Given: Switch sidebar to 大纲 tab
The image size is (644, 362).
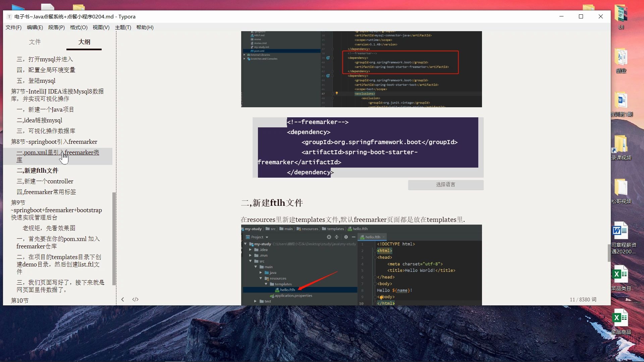Looking at the screenshot, I should (84, 42).
